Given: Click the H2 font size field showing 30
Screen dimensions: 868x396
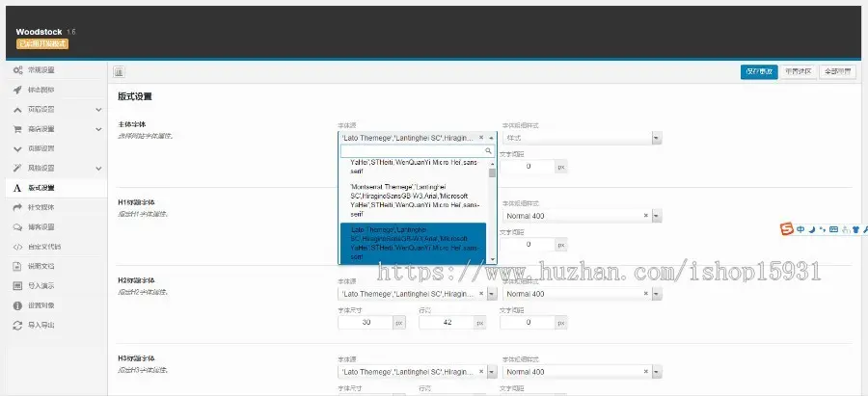Looking at the screenshot, I should [x=366, y=322].
